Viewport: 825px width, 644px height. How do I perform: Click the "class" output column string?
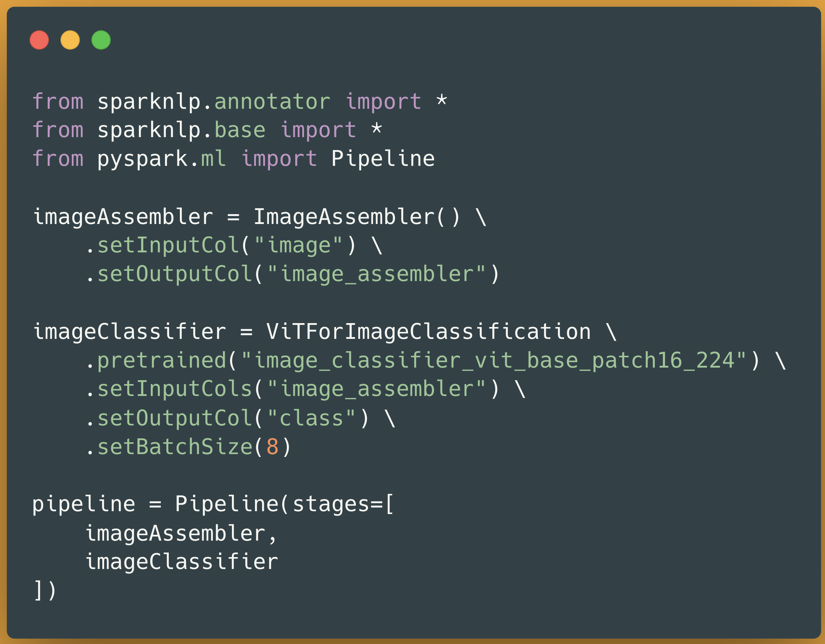(x=311, y=418)
